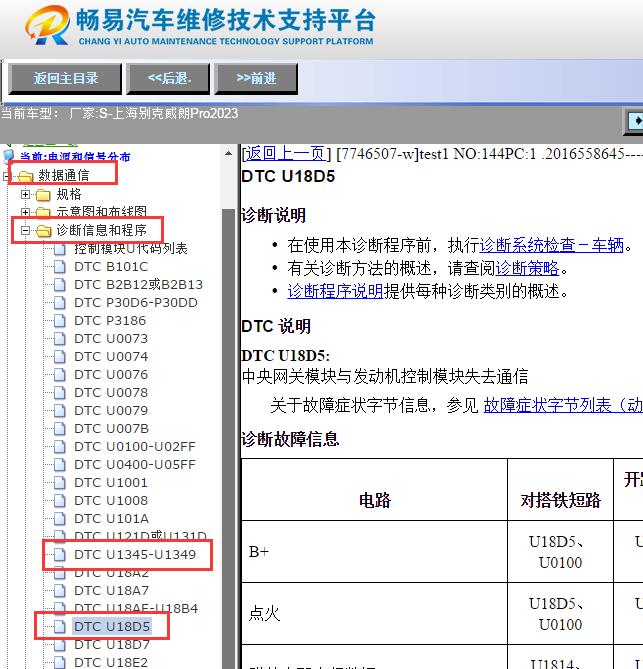Click the 规格 folder icon

coord(43,195)
